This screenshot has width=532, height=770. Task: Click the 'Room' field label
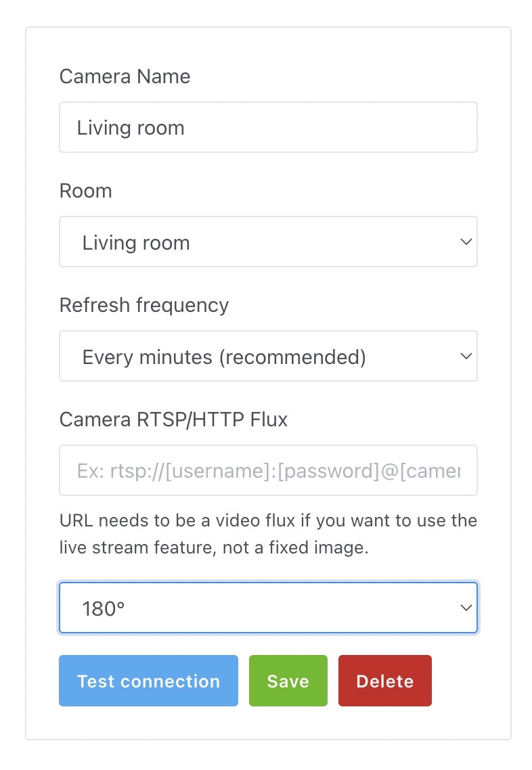coord(86,191)
